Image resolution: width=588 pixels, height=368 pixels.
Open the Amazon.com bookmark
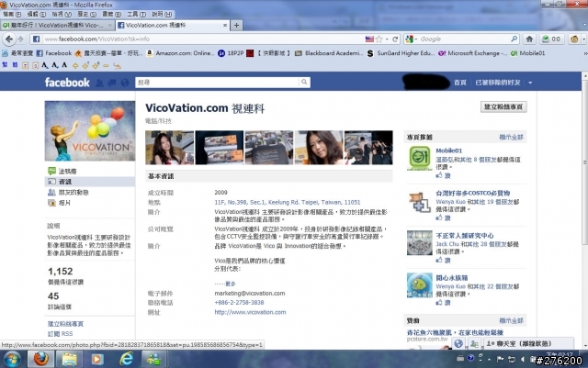(x=180, y=53)
